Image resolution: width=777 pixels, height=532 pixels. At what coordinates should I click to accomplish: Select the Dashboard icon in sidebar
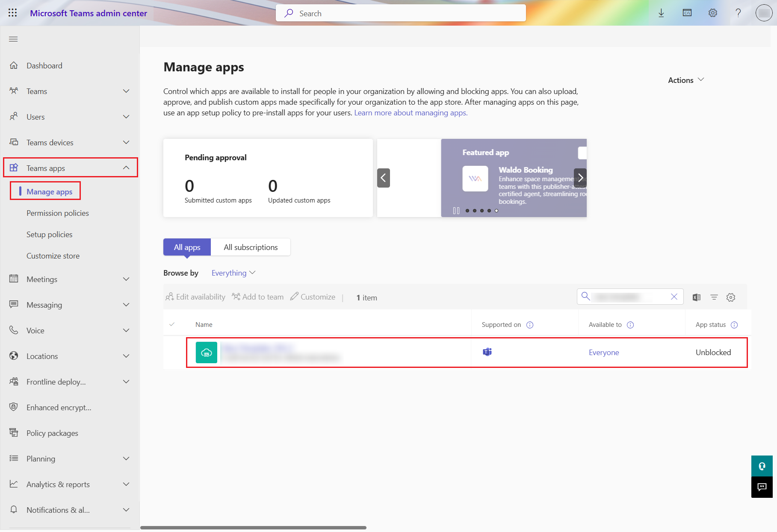tap(14, 65)
